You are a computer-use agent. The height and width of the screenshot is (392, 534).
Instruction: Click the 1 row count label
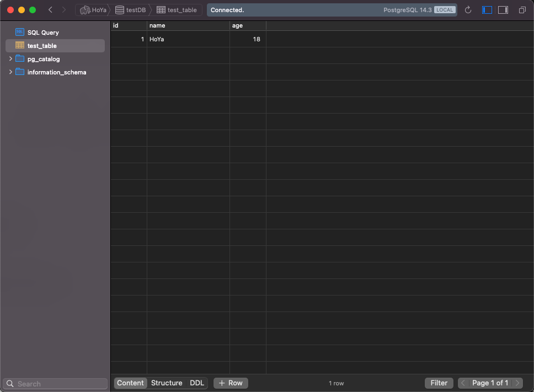336,383
